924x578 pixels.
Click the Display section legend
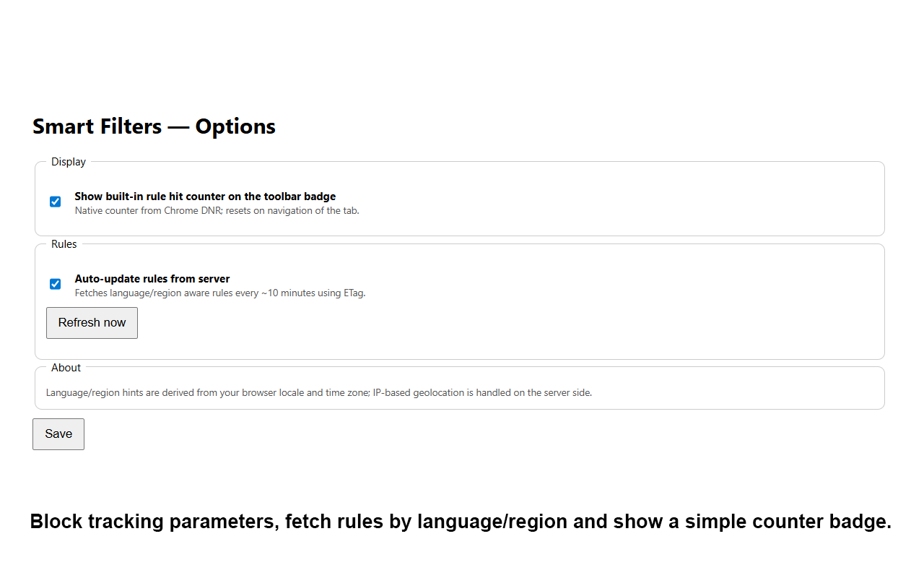click(x=69, y=162)
